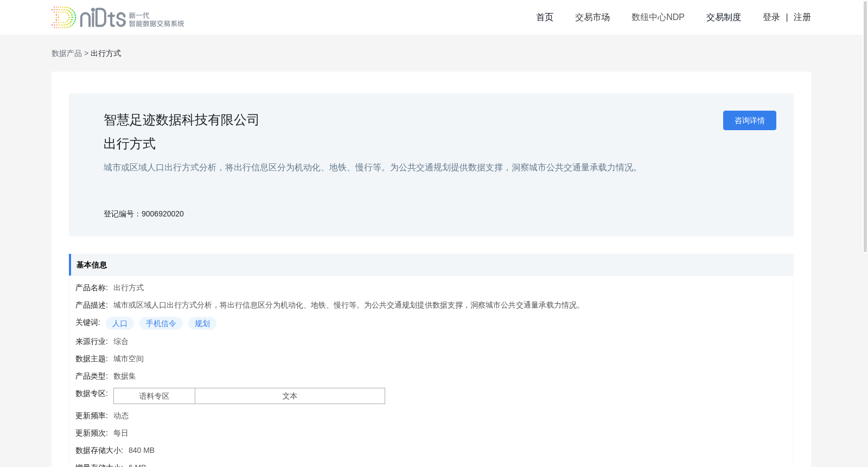Click the 登录 link
The image size is (868, 467).
pyautogui.click(x=771, y=17)
